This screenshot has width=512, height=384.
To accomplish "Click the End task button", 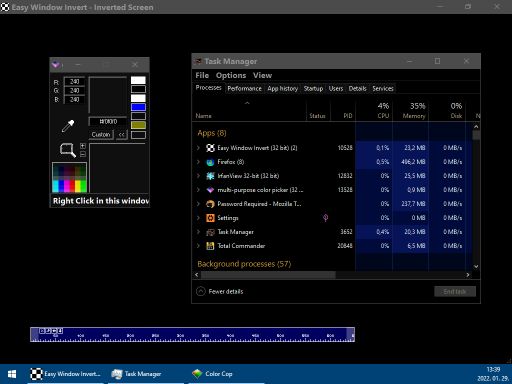I will (x=455, y=292).
